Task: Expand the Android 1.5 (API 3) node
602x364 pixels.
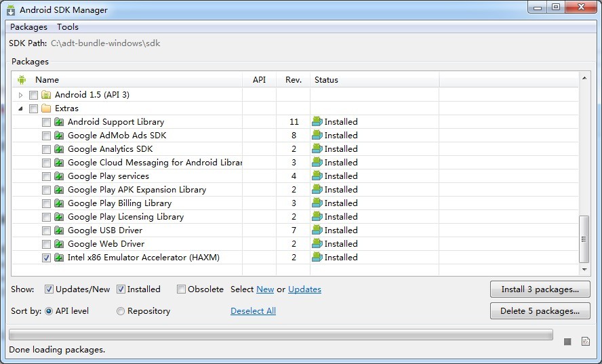Action: point(20,95)
